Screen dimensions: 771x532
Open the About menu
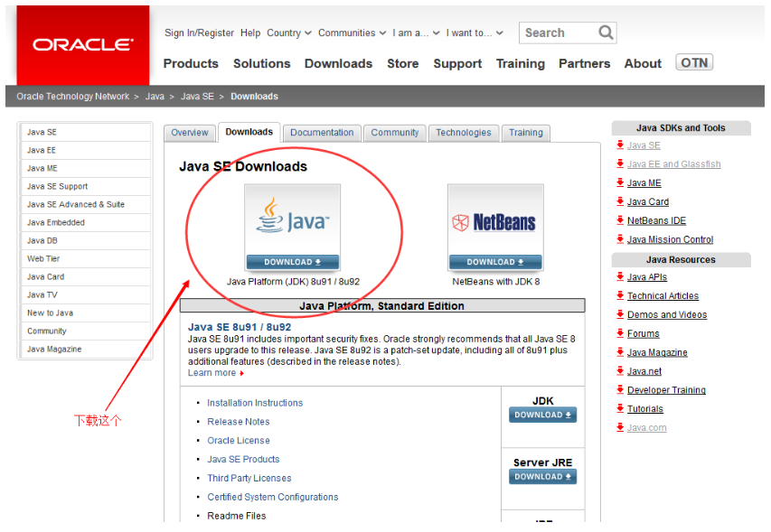tap(643, 63)
